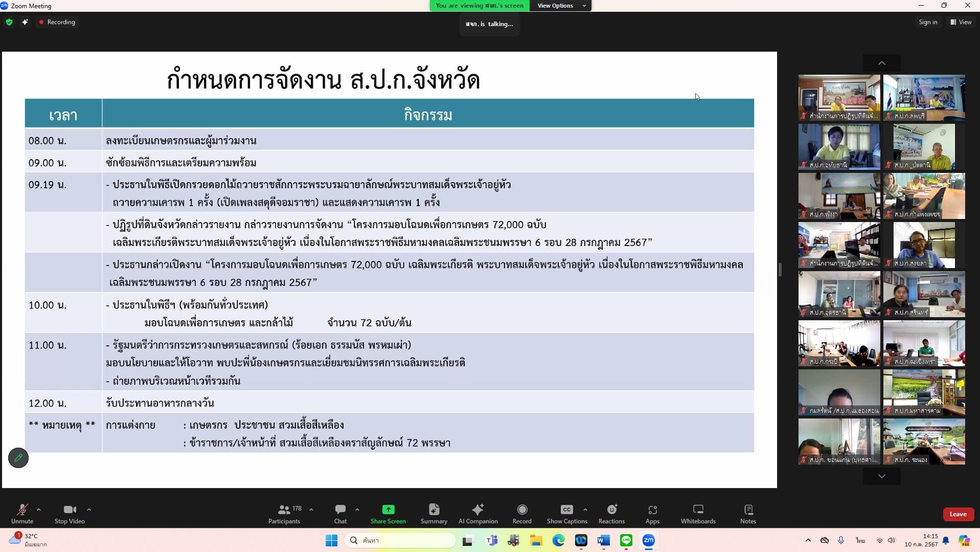Select ส.ป.ก.กระบี่ video thumbnail
Viewport: 980px width, 552px height.
[x=839, y=343]
